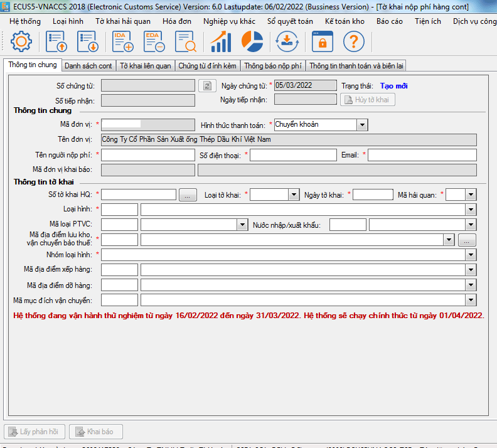Viewport: 497px width, 448px height.
Task: Open the Mã hải quan dropdown
Action: point(471,195)
